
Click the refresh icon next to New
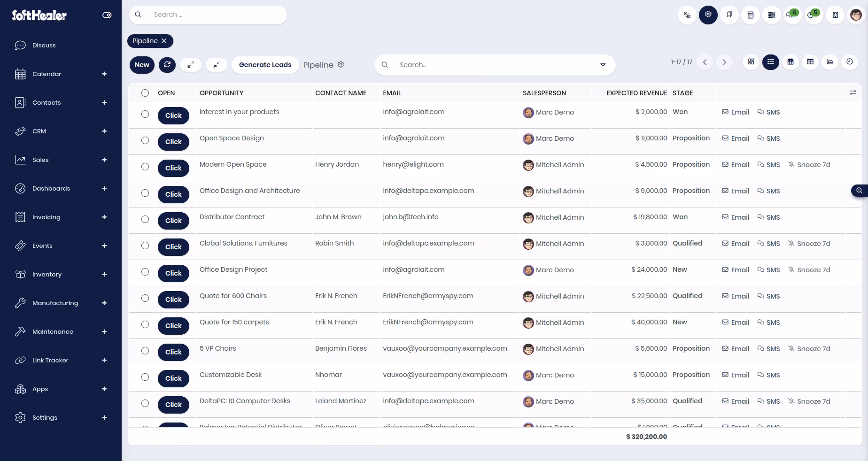167,65
